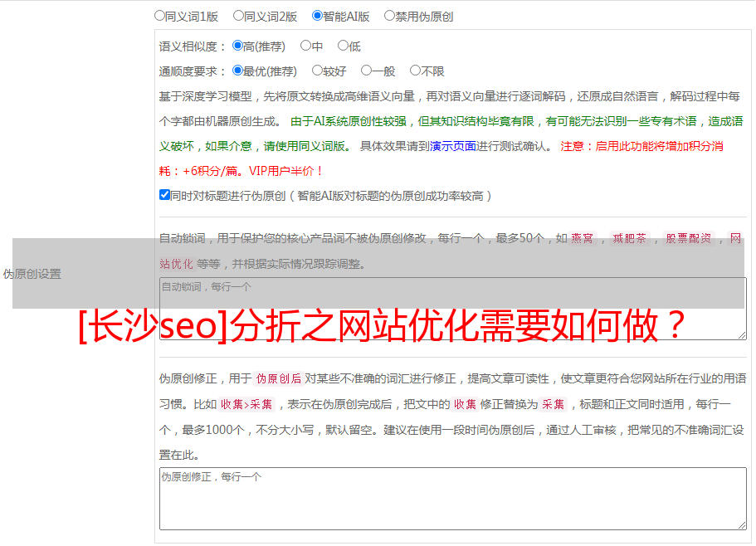Click the 伪原创修正 textarea resize handle
The image size is (756, 546).
741,524
